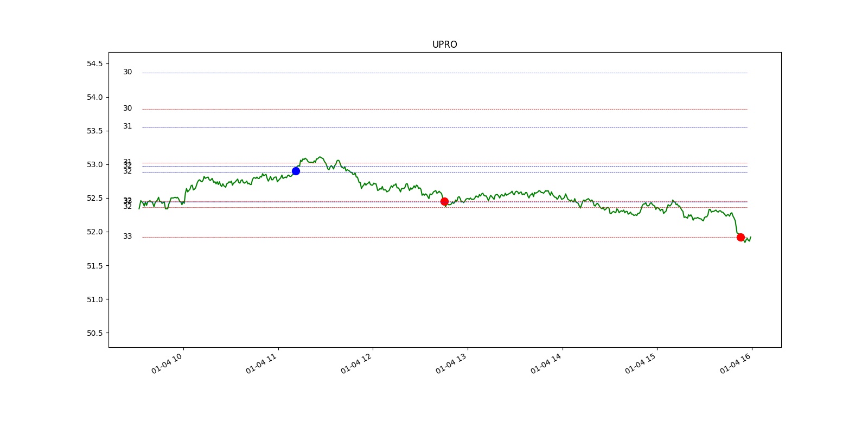The width and height of the screenshot is (868, 434).
Task: Click the red line label 30 near 53.8
Action: 127,108
